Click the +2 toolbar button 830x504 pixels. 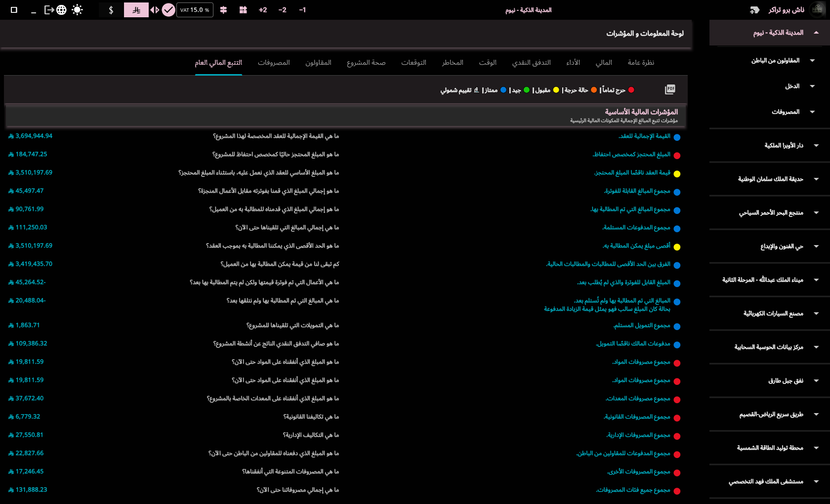point(263,10)
